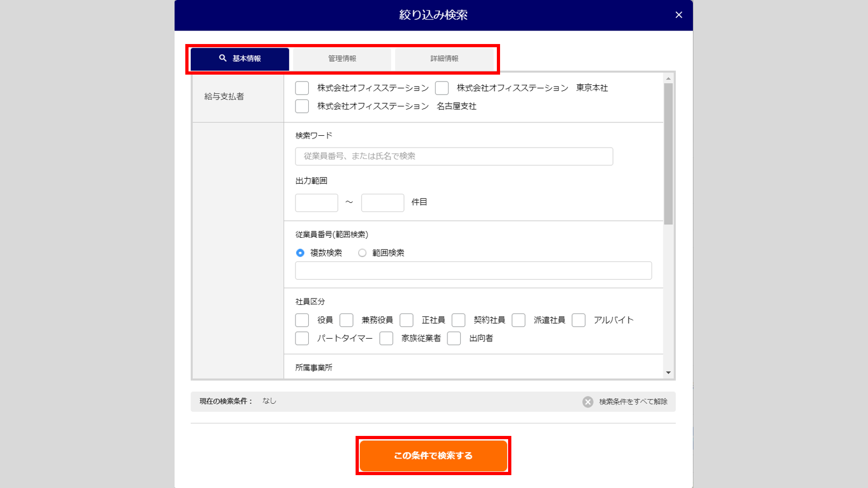Click the 現在の検索条件 label
This screenshot has width=868, height=488.
point(226,402)
